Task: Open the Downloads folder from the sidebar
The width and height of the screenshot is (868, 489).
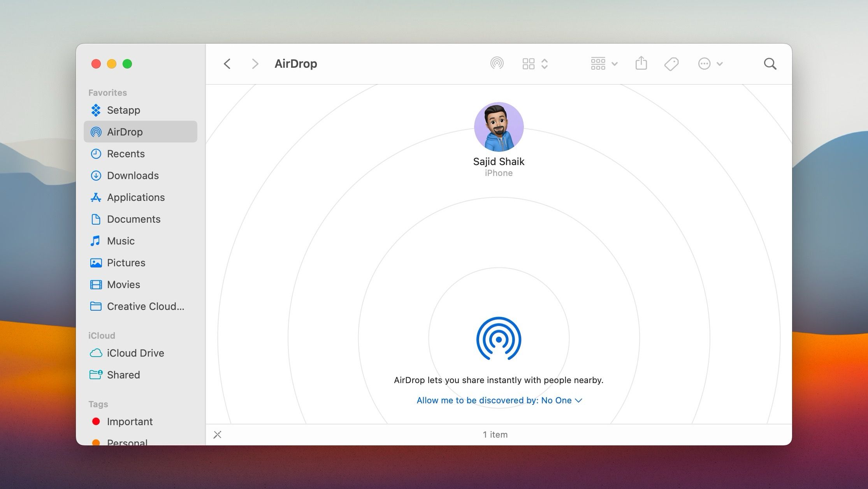Action: click(132, 176)
